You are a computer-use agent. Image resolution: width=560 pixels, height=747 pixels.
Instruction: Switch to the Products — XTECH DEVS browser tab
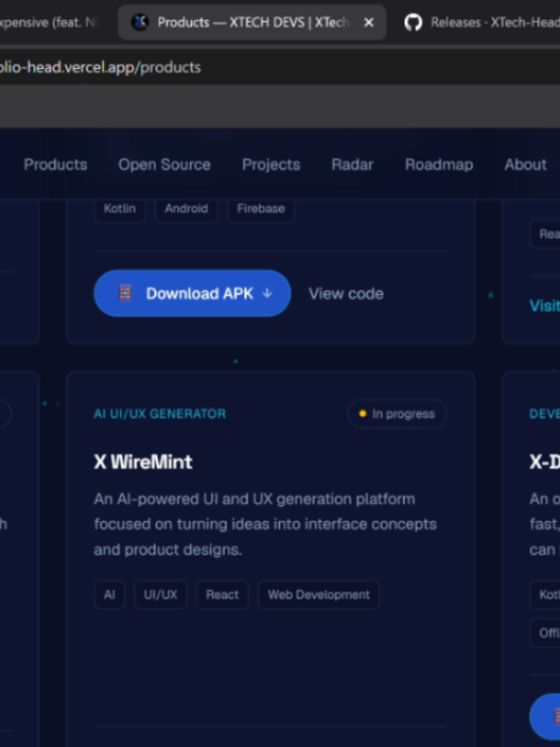pos(252,22)
